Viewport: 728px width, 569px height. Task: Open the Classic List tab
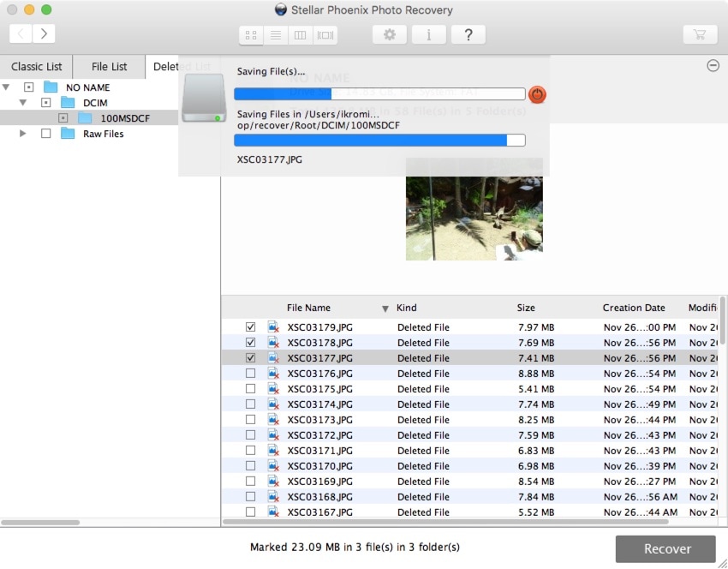tap(36, 67)
